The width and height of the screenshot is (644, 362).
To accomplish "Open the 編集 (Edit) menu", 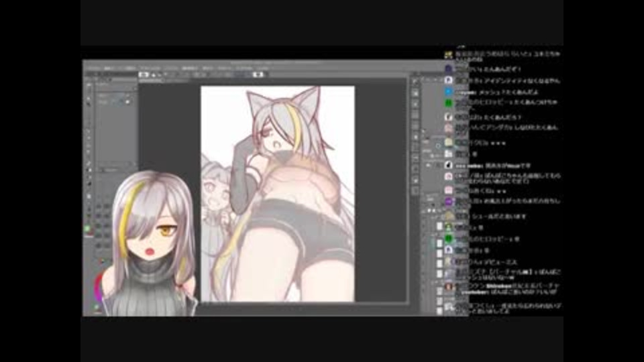I will [109, 68].
